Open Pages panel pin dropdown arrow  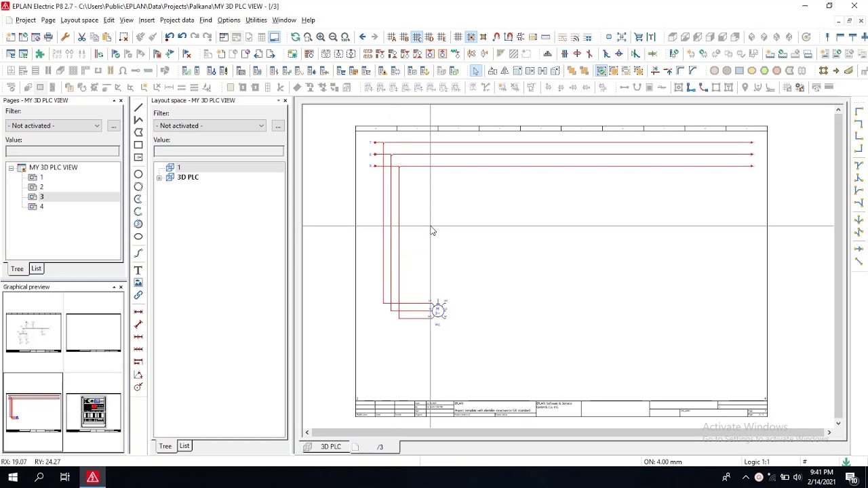(x=114, y=100)
